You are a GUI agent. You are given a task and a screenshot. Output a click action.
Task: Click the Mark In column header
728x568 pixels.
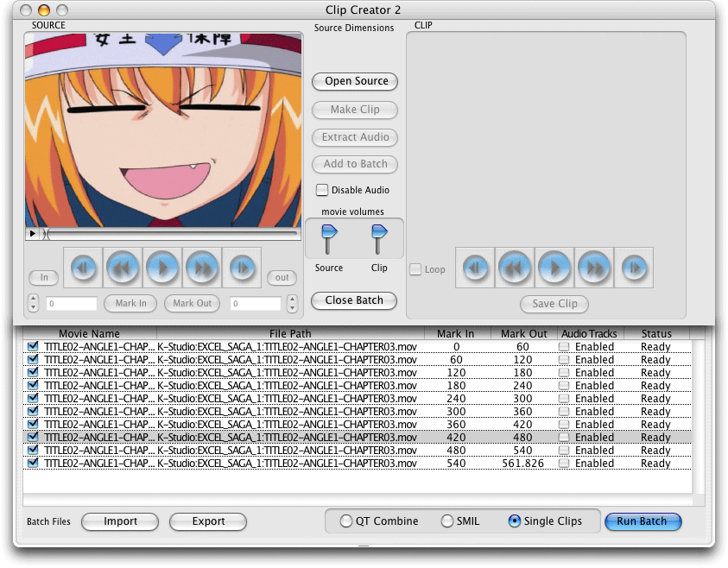[x=458, y=333]
